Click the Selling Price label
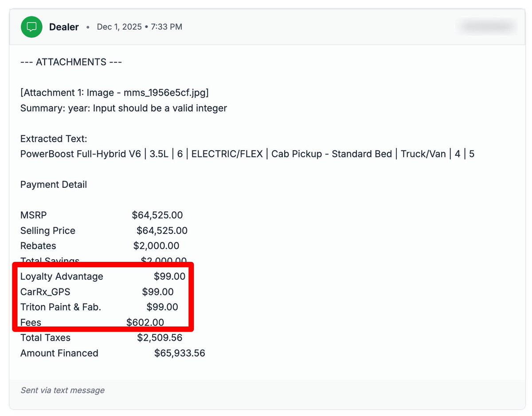Image resolution: width=532 pixels, height=416 pixels. pyautogui.click(x=48, y=231)
